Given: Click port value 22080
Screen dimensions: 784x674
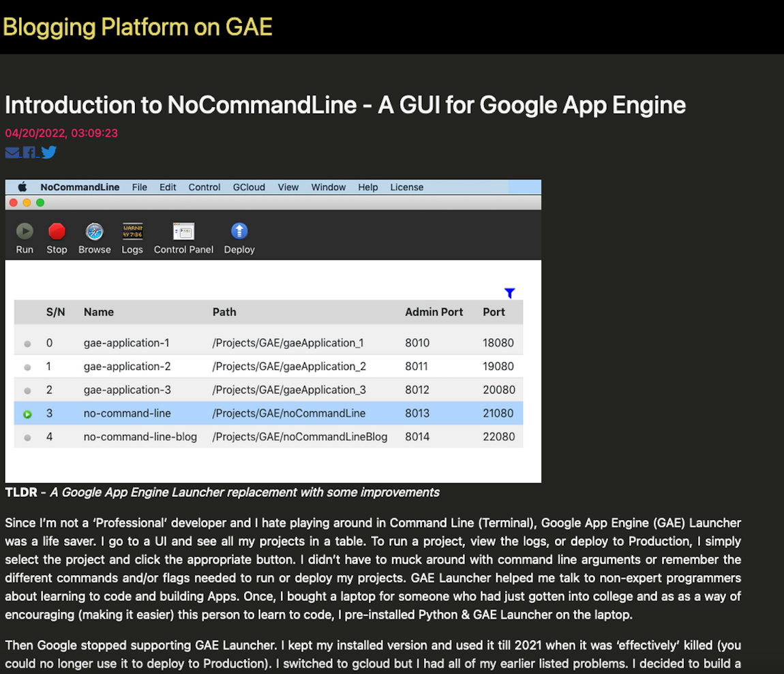Looking at the screenshot, I should pyautogui.click(x=498, y=437).
